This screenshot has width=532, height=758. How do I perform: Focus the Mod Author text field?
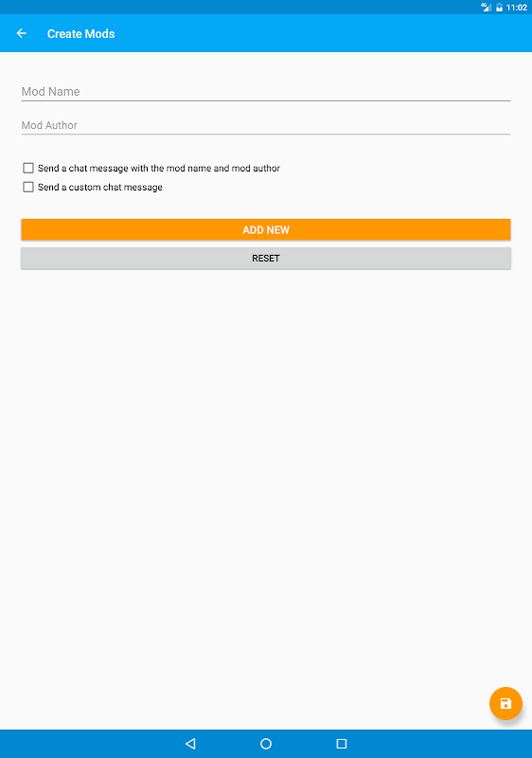pos(266,125)
